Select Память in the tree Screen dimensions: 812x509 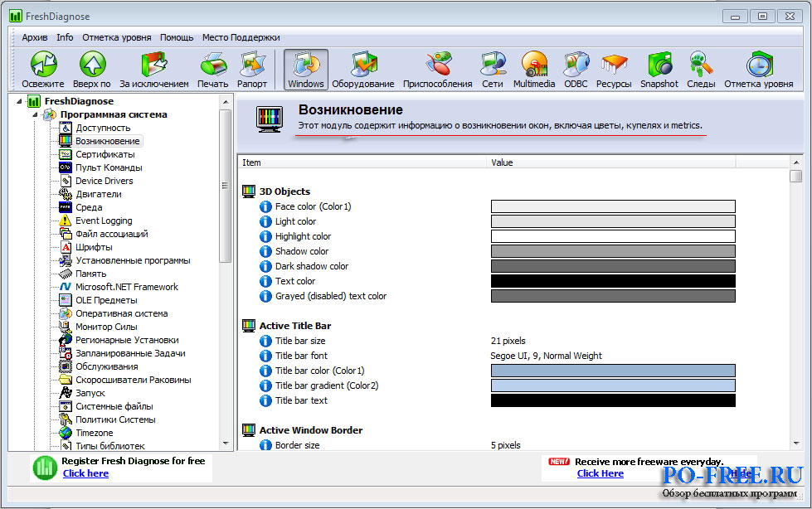click(x=91, y=274)
